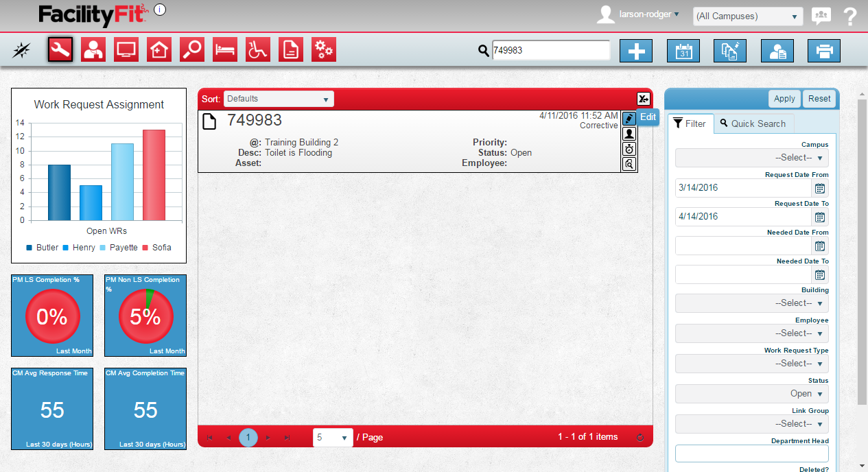Click the blue plus add button
The image size is (868, 472).
[636, 51]
